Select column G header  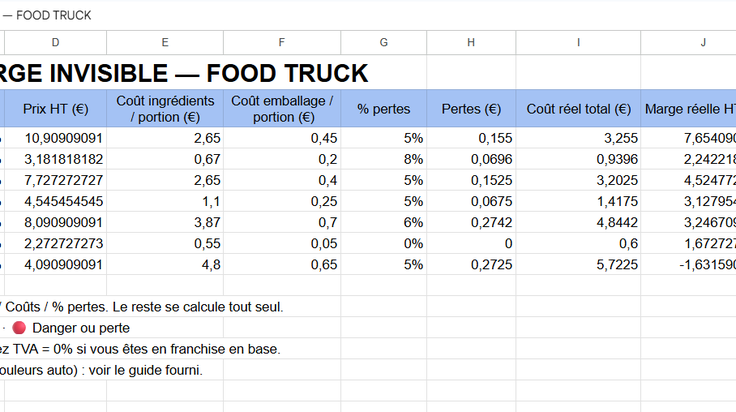coord(384,43)
